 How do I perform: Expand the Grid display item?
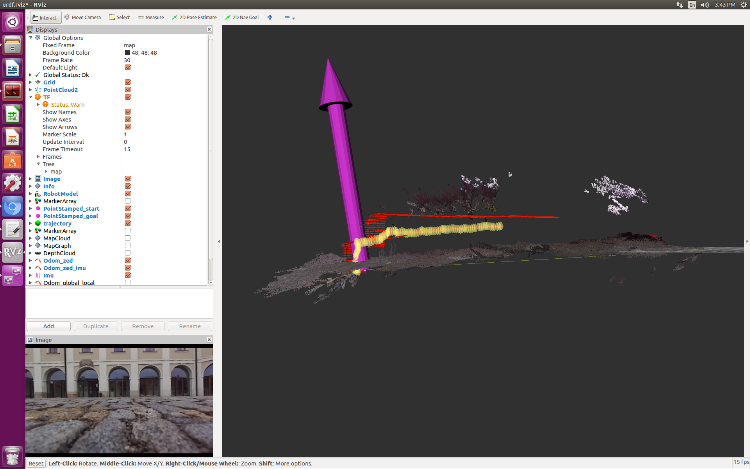(x=31, y=82)
